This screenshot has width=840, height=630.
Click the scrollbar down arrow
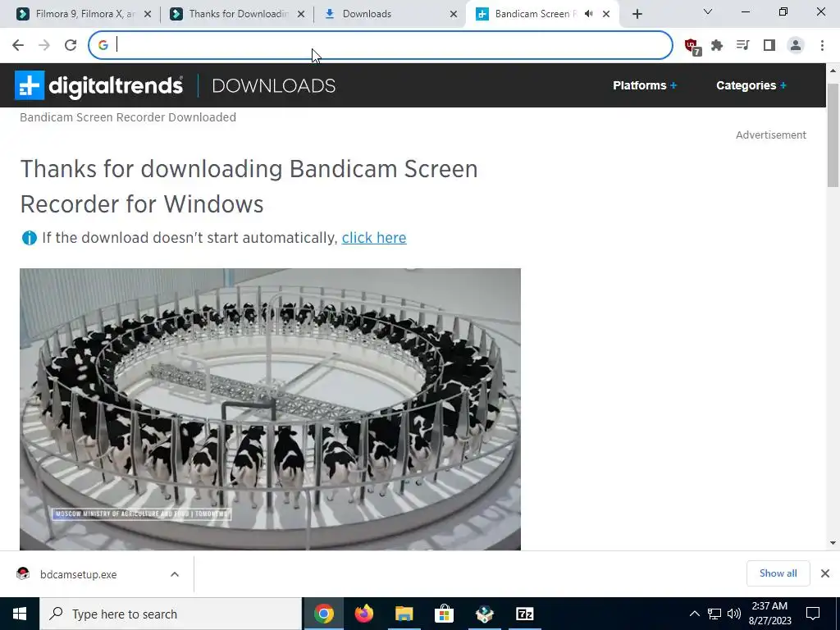pyautogui.click(x=833, y=543)
